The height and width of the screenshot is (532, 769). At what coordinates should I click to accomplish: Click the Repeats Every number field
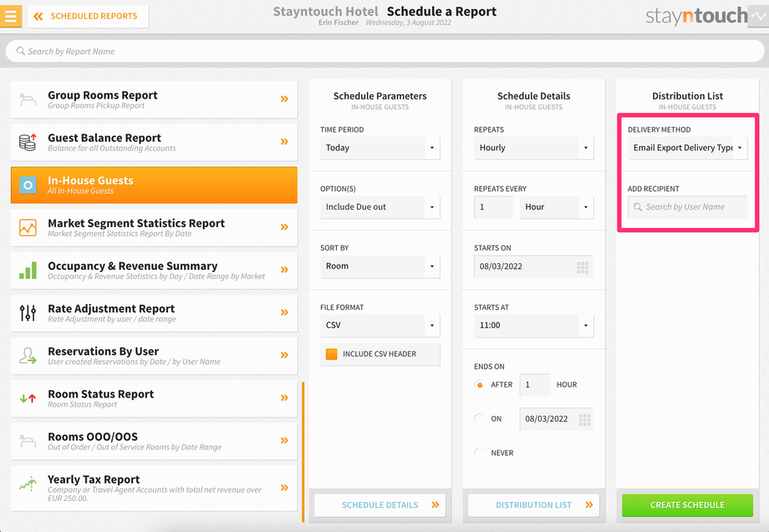pyautogui.click(x=494, y=207)
